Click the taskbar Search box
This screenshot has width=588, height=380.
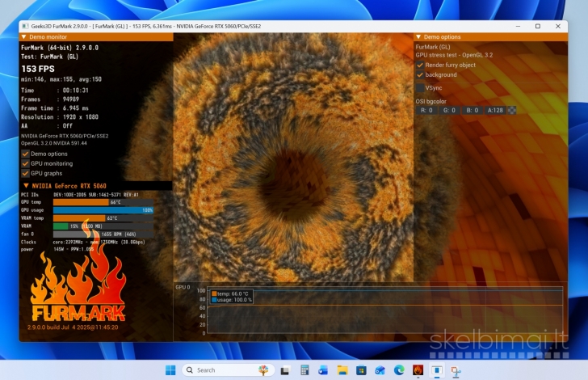click(218, 370)
